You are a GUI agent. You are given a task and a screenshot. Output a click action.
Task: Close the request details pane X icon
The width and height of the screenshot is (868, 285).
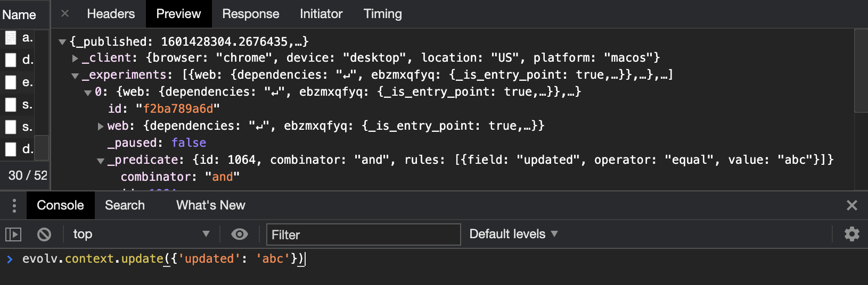(x=65, y=13)
